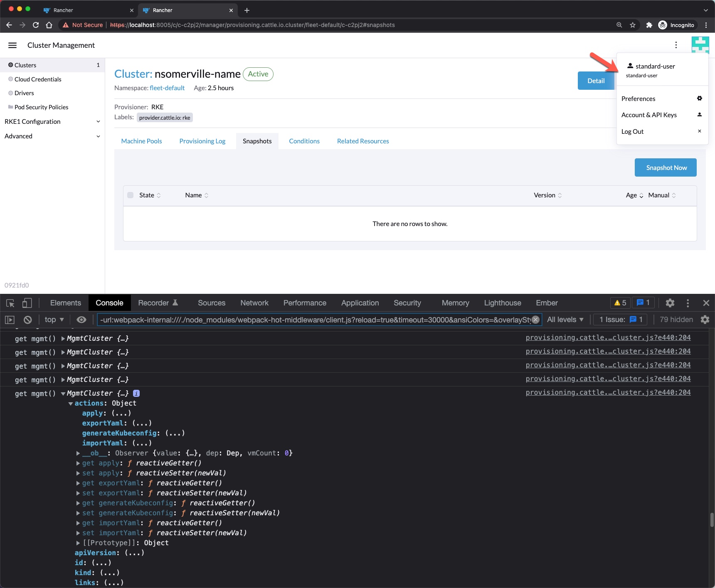Screen dimensions: 715x588
Task: Close the second Rancher browser tab
Action: pos(231,10)
